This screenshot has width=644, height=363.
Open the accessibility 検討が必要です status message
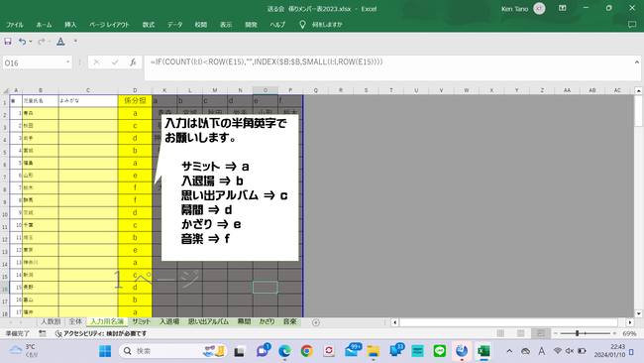pos(101,333)
